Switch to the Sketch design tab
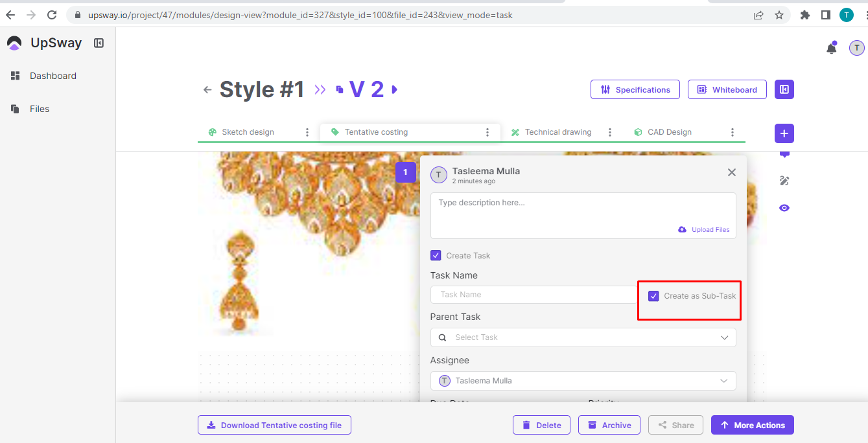The height and width of the screenshot is (443, 868). click(x=248, y=132)
